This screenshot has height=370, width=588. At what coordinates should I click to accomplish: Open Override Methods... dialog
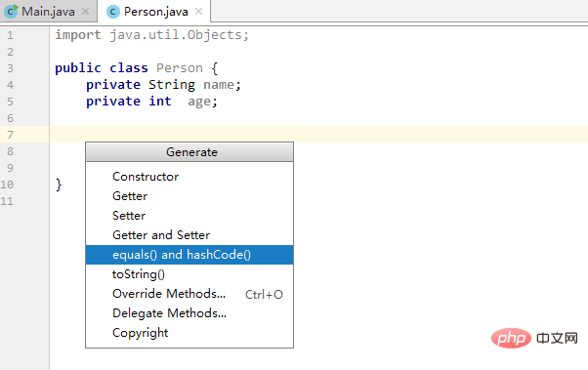pyautogui.click(x=189, y=294)
